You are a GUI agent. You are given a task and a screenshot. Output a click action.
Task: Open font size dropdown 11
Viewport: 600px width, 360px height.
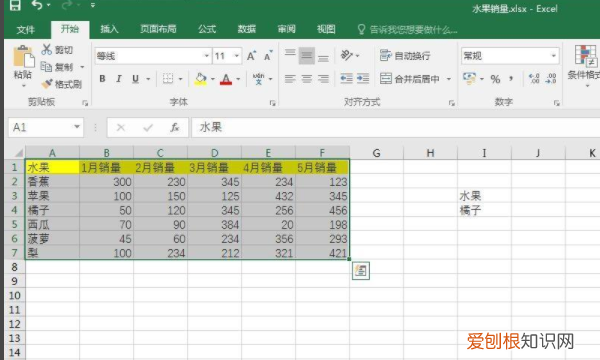[x=237, y=56]
